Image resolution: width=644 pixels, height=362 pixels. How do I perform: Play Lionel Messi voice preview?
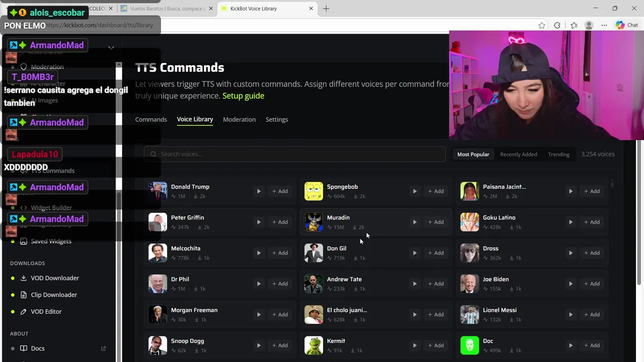click(571, 314)
